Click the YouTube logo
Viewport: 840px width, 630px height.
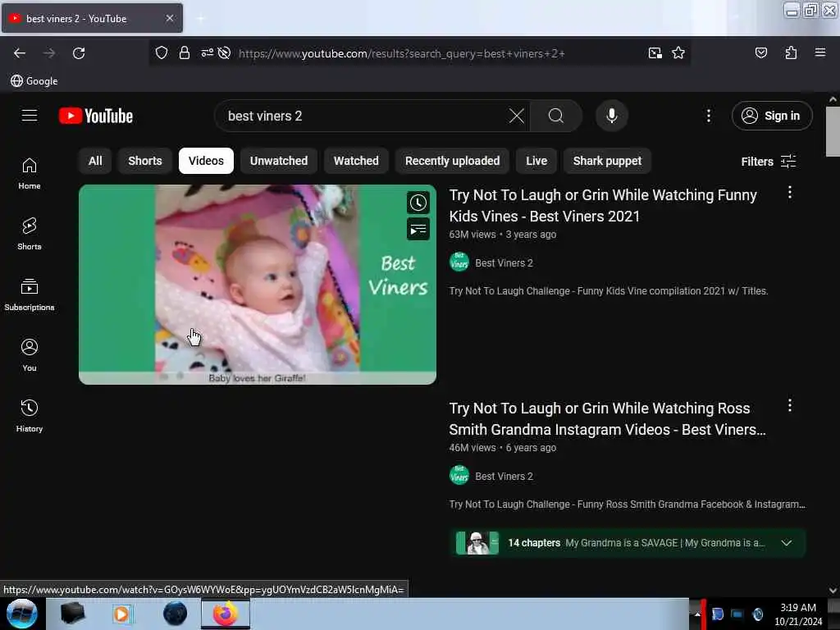click(96, 116)
